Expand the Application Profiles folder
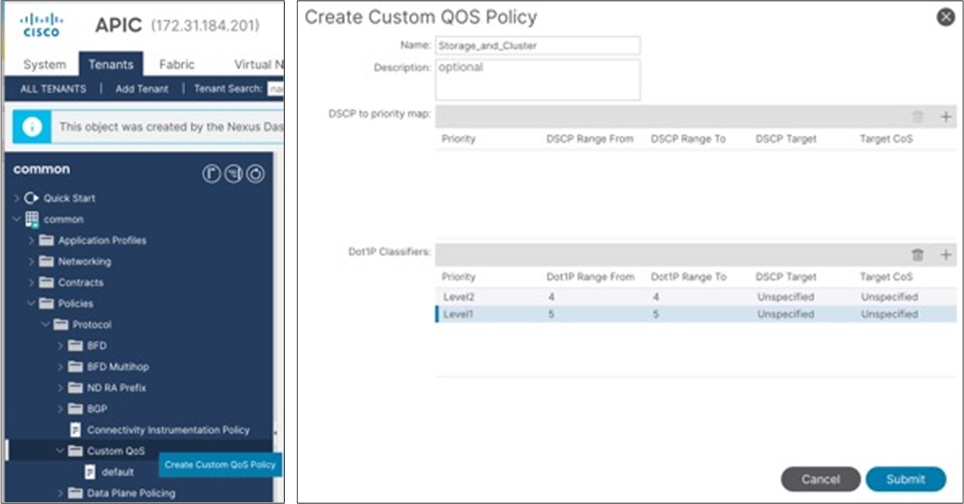964x504 pixels. [x=32, y=241]
